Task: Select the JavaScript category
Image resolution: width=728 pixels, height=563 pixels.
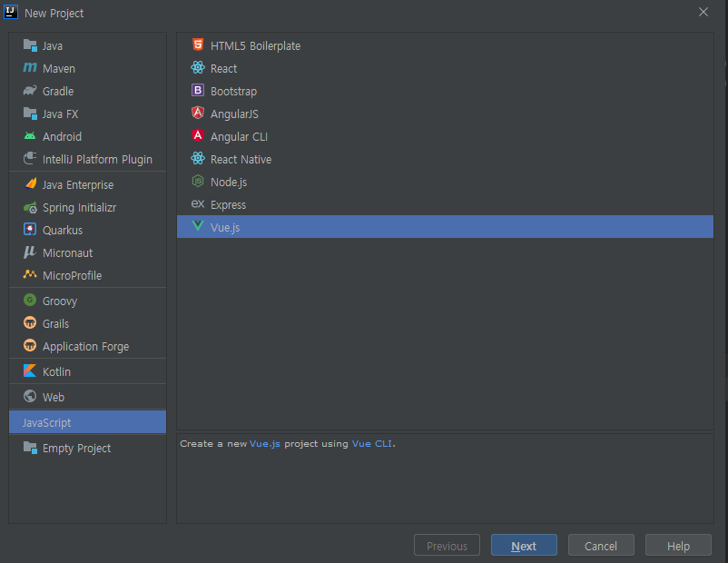Action: tap(87, 422)
